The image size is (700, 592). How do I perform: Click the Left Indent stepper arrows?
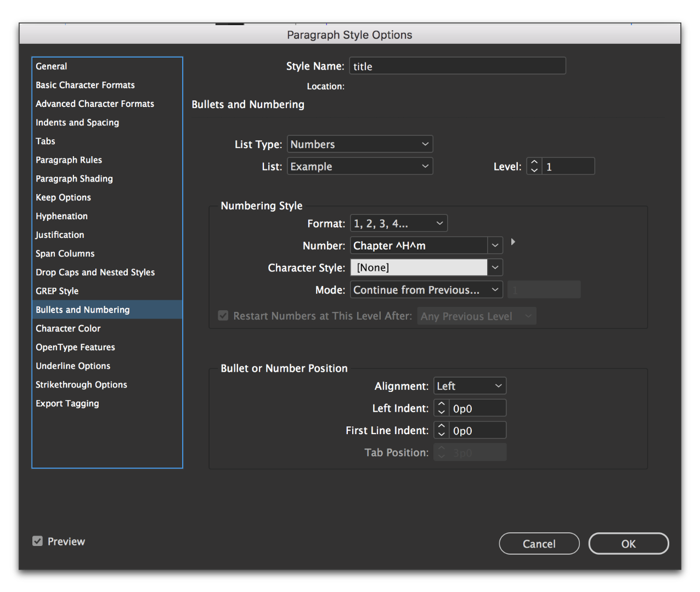tap(442, 408)
